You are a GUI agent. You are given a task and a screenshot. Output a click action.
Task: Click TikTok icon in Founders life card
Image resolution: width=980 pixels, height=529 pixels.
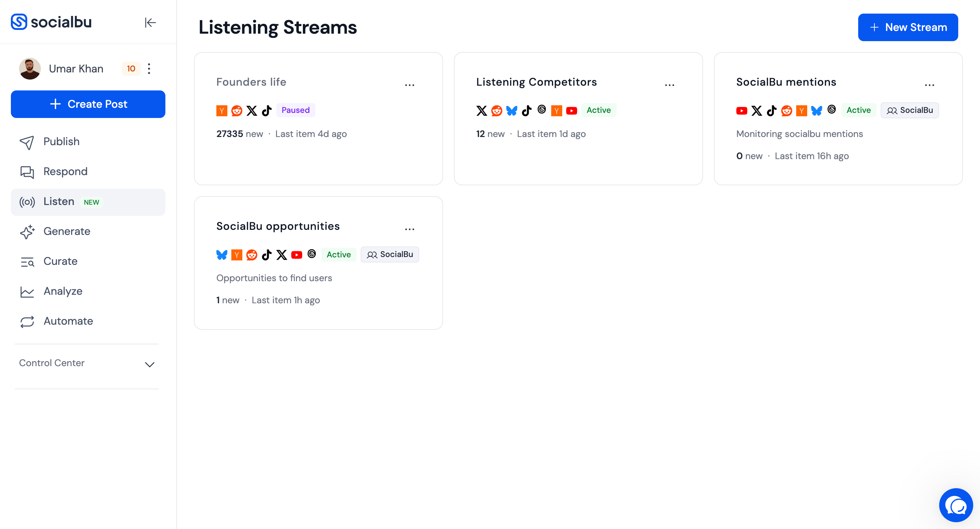267,110
